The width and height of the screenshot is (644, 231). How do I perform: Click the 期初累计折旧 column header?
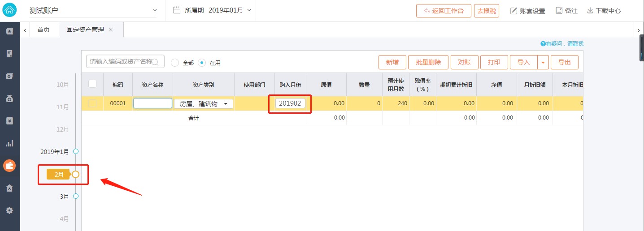coord(456,84)
